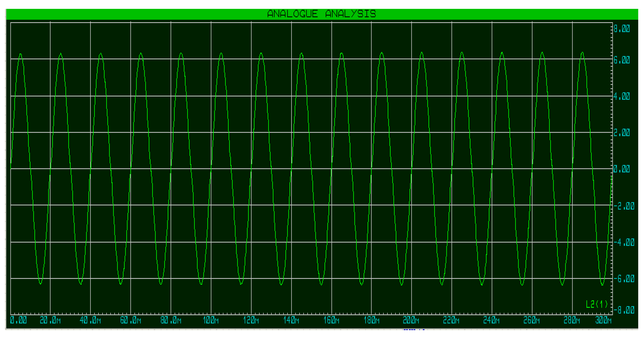Click the 20.0m time axis label
Screen dimensions: 644x338
[x=50, y=320]
